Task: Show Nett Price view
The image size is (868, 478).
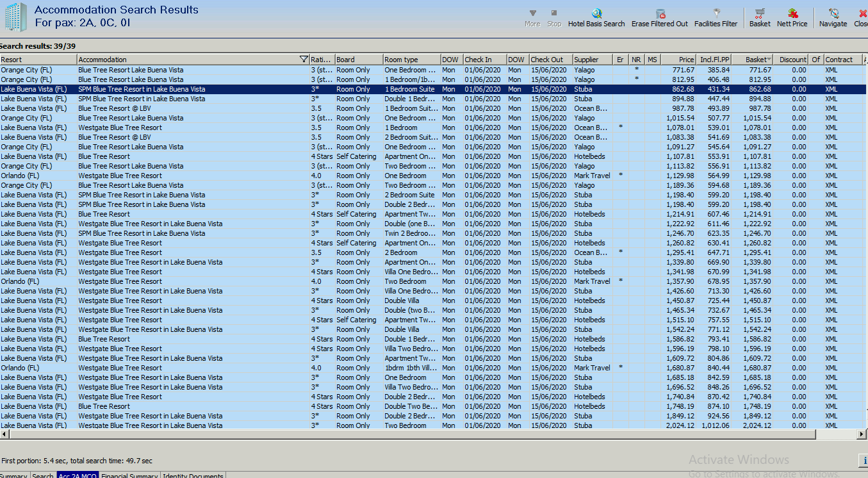Action: (x=792, y=13)
